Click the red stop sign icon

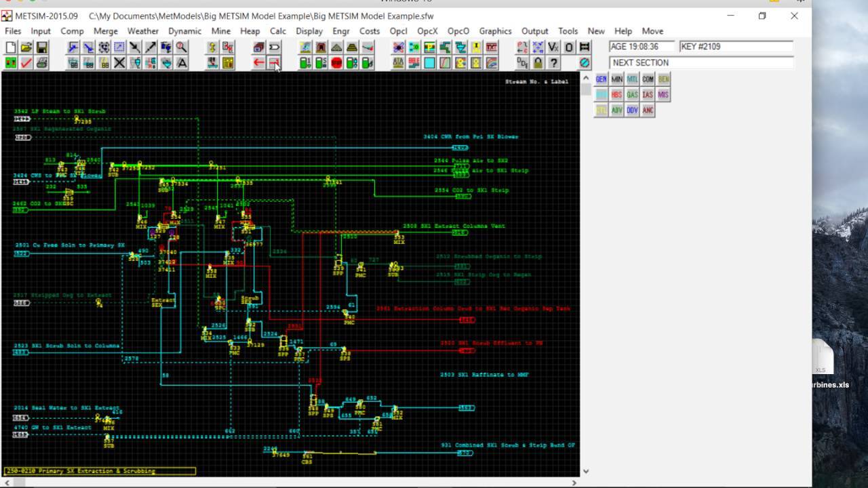pyautogui.click(x=336, y=63)
